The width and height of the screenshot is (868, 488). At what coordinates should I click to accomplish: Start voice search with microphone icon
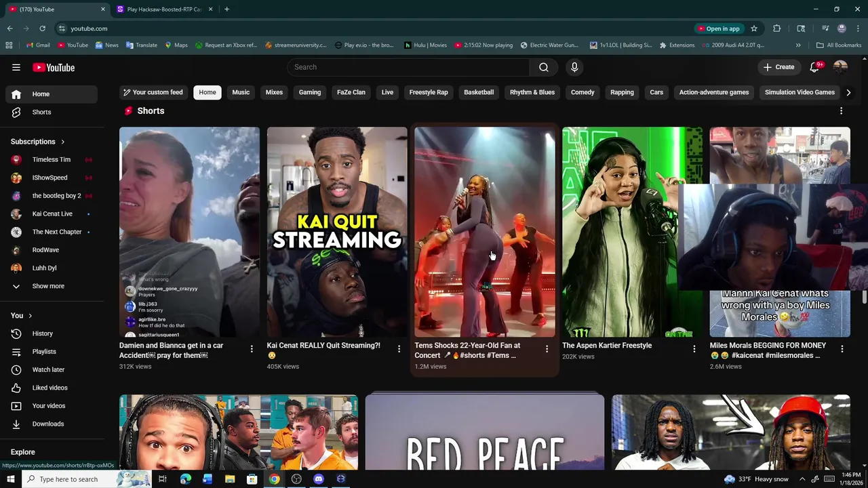coord(574,67)
